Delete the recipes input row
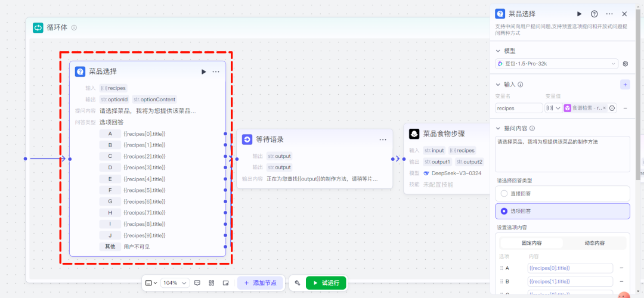 [x=625, y=108]
